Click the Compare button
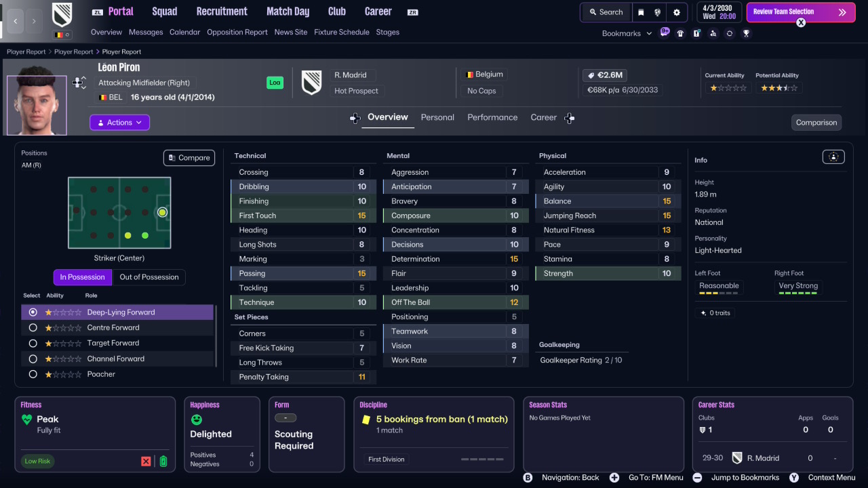Image resolution: width=868 pixels, height=488 pixels. coord(189,158)
